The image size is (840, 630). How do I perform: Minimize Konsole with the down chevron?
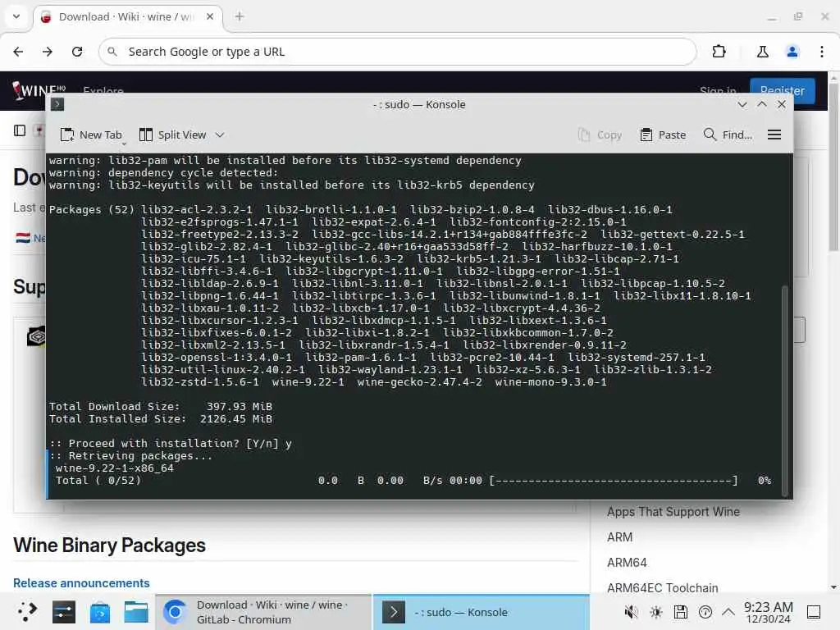[742, 104]
